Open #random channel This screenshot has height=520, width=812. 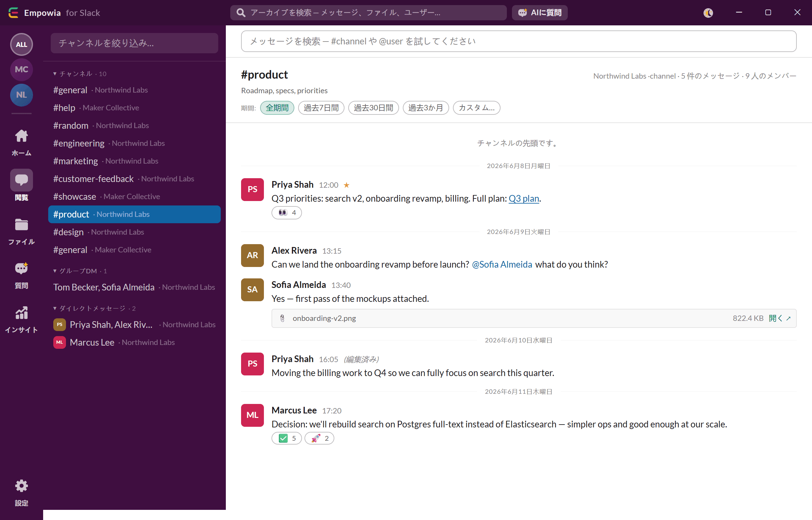tap(134, 125)
